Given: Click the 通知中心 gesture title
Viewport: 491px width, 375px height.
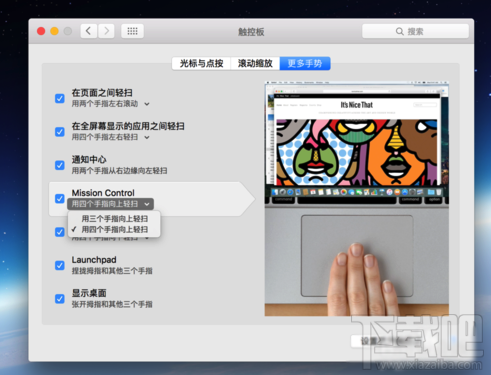Looking at the screenshot, I should click(x=89, y=159).
